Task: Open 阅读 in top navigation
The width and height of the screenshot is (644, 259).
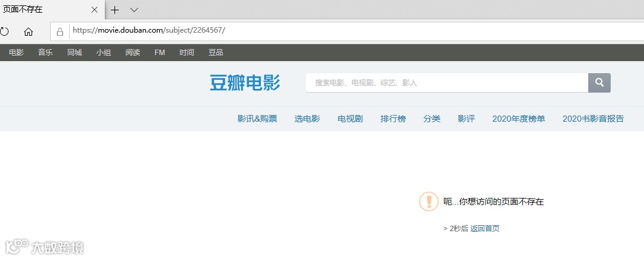Action: pyautogui.click(x=133, y=53)
